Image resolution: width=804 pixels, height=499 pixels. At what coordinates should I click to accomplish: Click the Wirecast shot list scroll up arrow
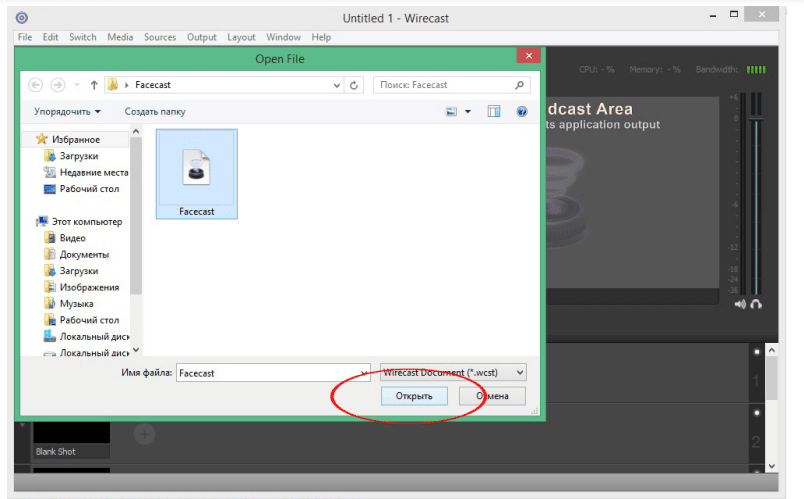coord(772,350)
